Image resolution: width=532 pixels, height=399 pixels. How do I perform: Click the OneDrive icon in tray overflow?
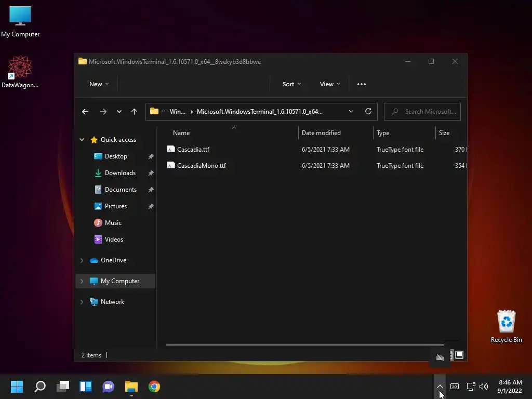click(440, 357)
